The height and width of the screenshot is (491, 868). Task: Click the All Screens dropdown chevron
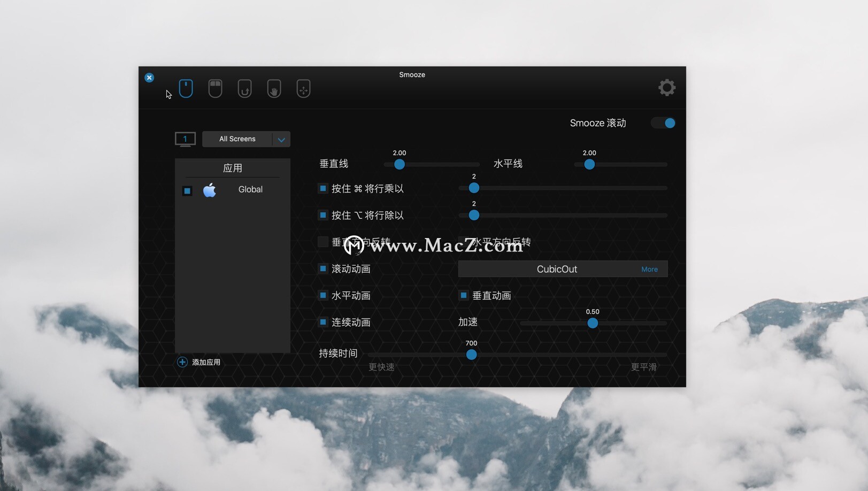point(281,140)
